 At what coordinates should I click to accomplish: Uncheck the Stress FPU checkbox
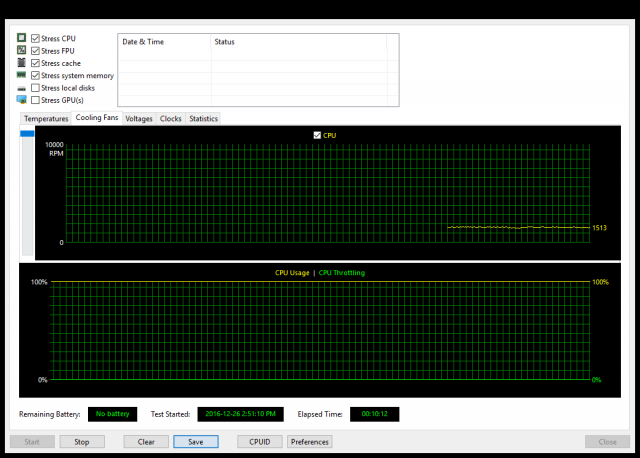click(36, 50)
